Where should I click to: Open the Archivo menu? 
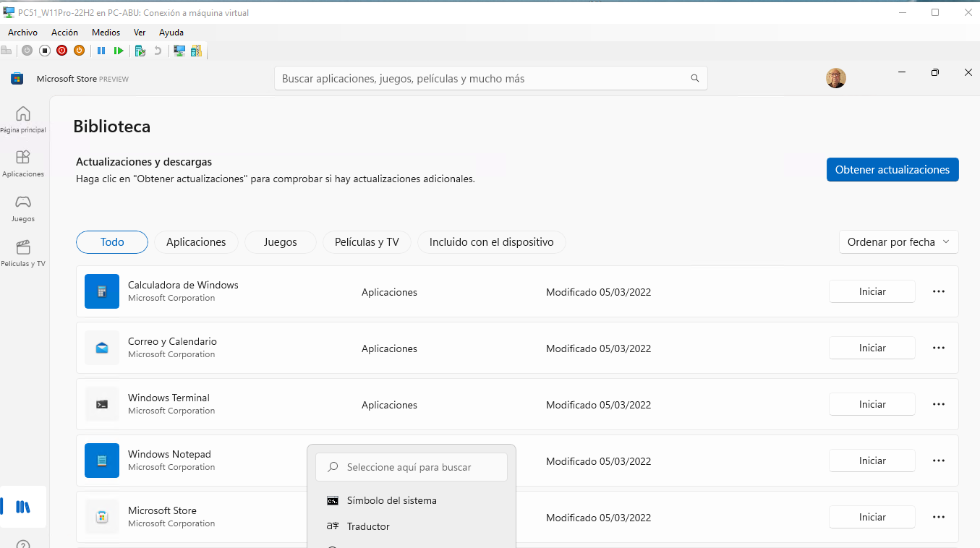pyautogui.click(x=22, y=33)
